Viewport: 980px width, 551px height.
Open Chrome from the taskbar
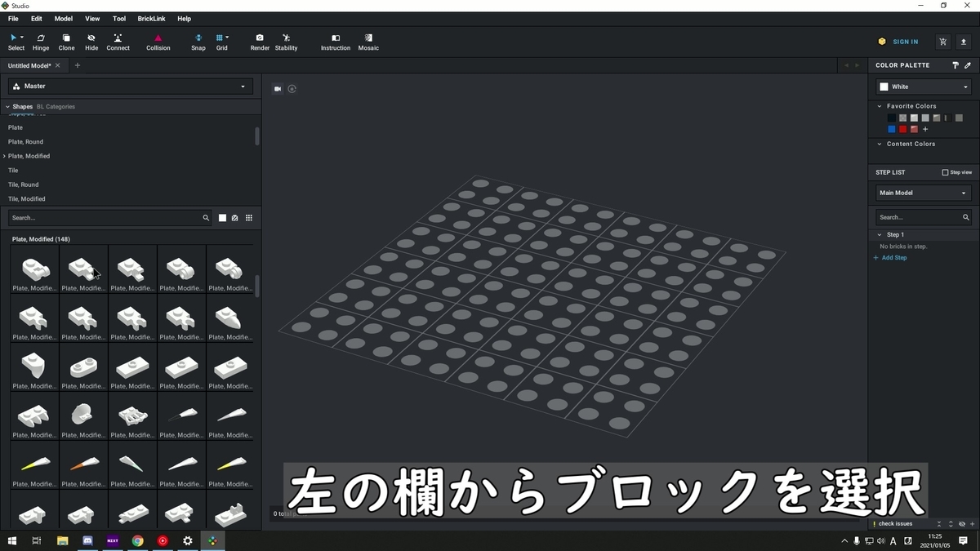(x=138, y=540)
